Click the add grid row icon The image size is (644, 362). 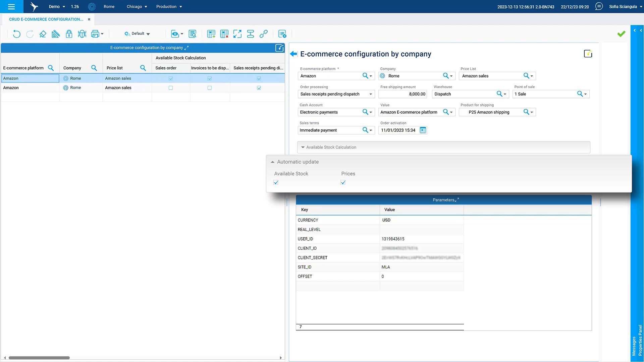211,34
